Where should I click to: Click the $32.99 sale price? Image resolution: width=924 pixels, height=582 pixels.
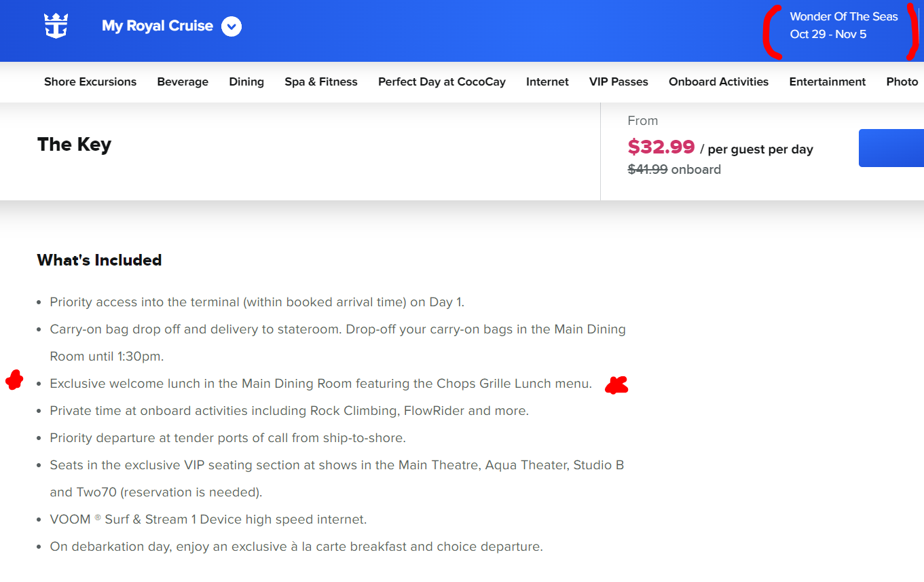pyautogui.click(x=661, y=147)
